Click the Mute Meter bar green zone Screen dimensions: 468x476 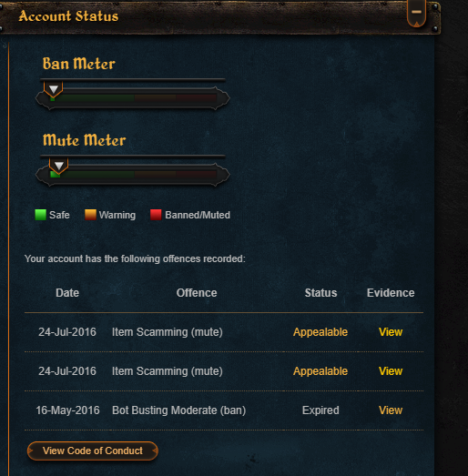92,174
